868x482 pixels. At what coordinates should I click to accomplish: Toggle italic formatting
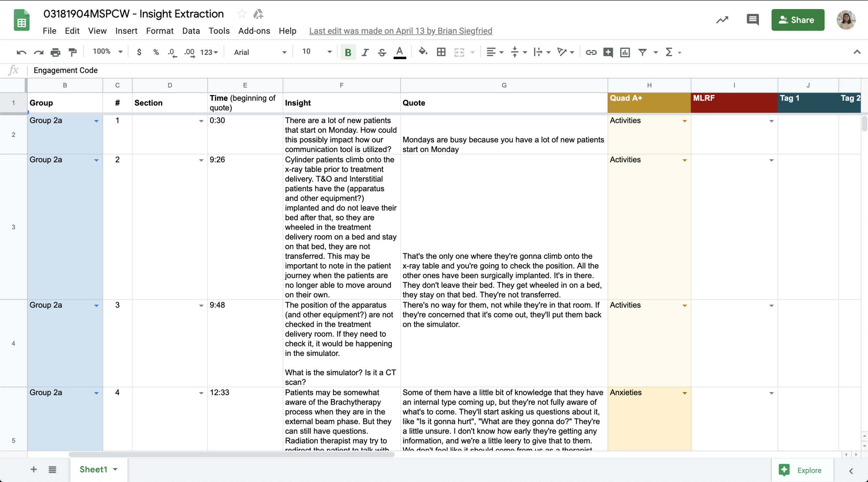click(365, 52)
